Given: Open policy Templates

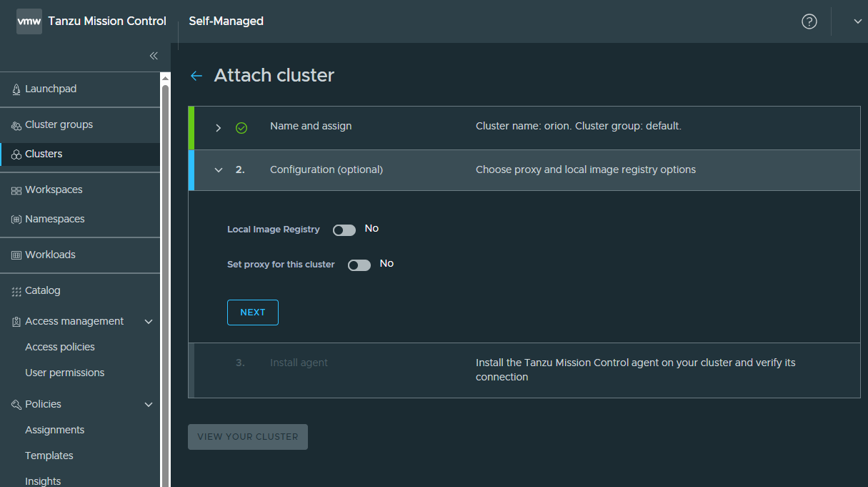Looking at the screenshot, I should [49, 456].
